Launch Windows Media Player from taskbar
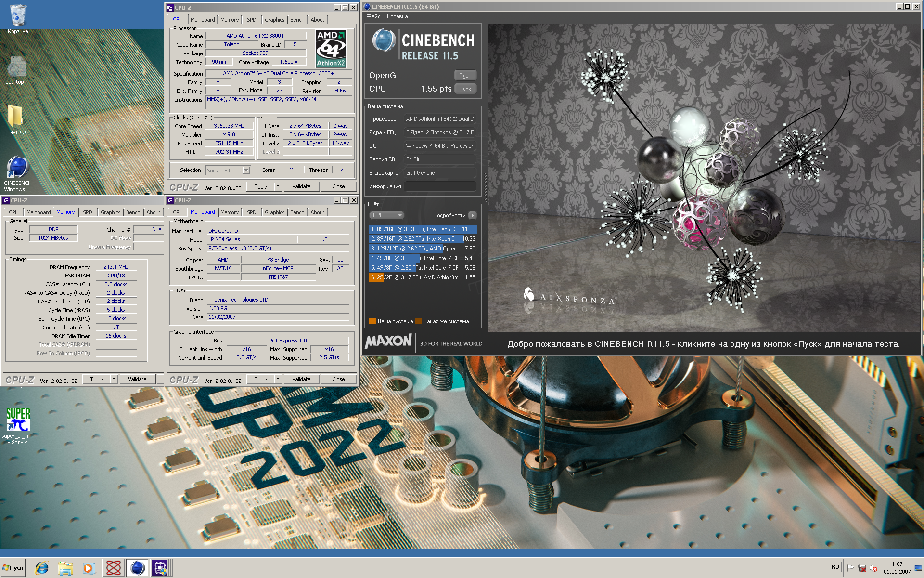 89,568
